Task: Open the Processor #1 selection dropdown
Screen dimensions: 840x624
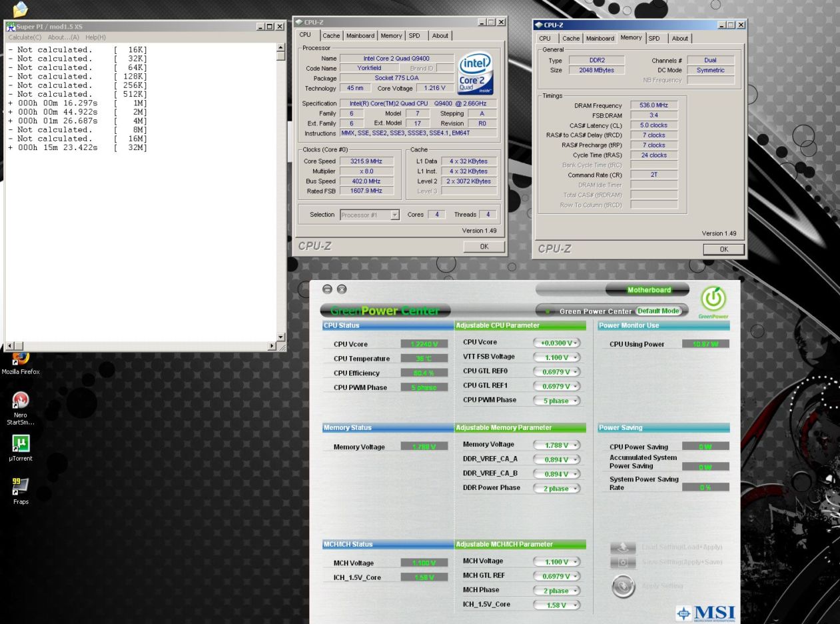Action: [x=370, y=215]
